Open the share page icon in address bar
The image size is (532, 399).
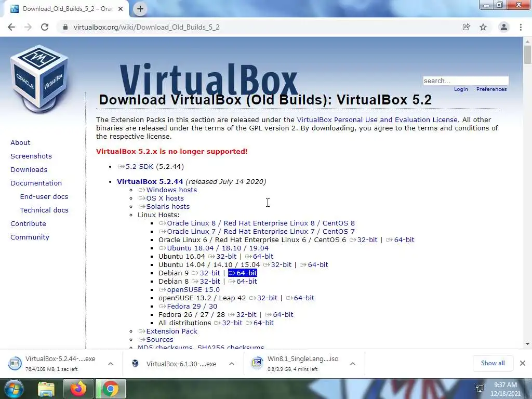(x=466, y=27)
